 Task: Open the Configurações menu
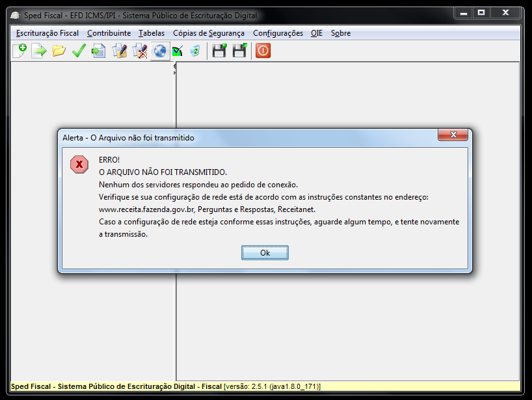click(x=278, y=33)
